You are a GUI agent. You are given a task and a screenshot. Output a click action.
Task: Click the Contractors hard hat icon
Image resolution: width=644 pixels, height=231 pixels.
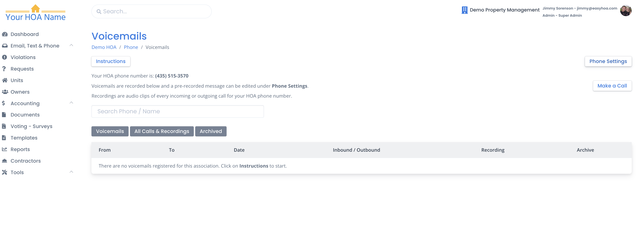pos(5,161)
